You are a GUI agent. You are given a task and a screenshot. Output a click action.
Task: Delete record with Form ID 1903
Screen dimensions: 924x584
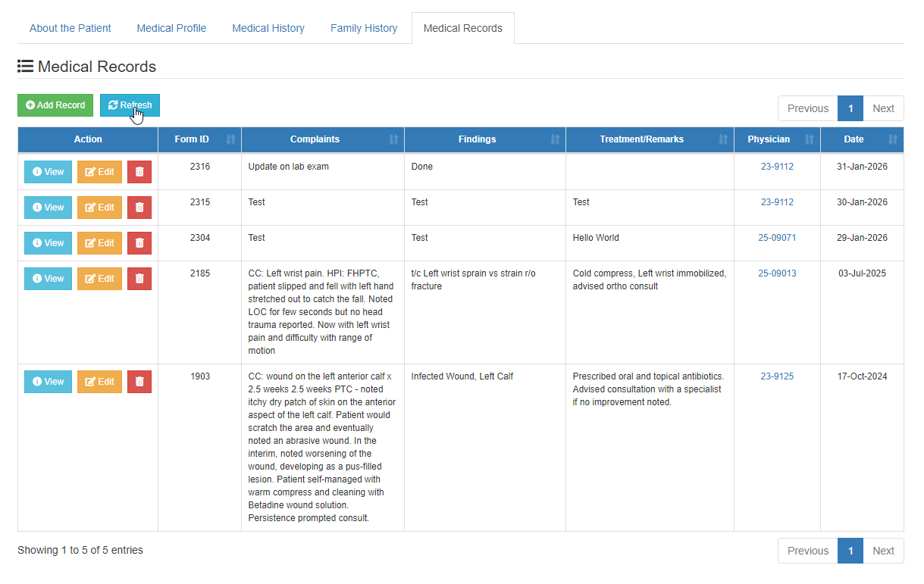[x=139, y=382]
